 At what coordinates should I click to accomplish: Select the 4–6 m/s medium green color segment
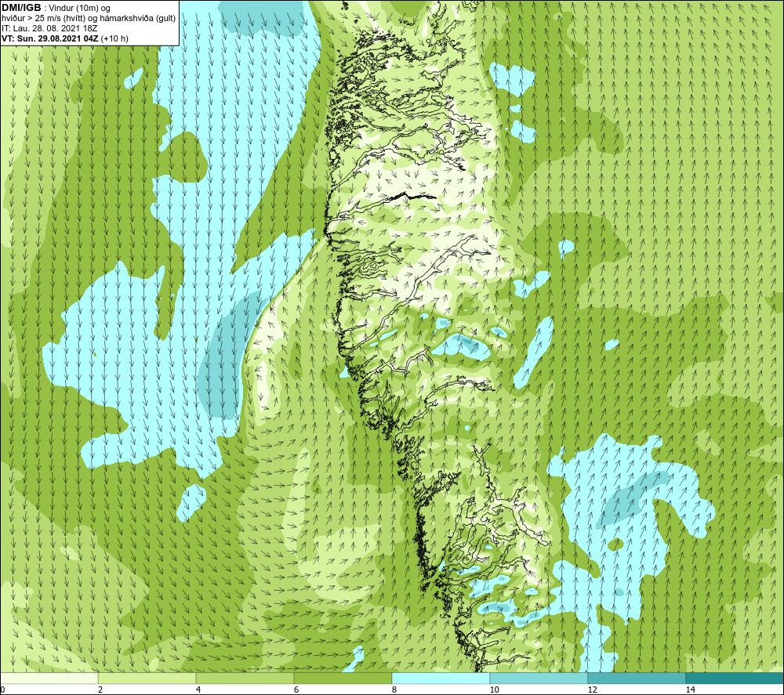pos(245,679)
